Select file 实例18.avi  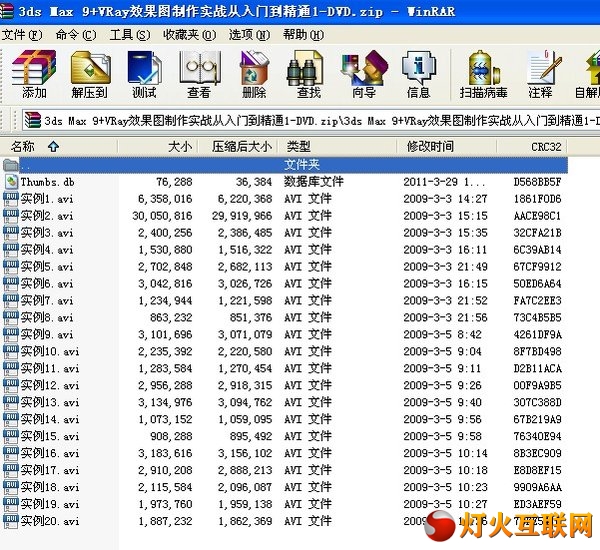pyautogui.click(x=50, y=487)
